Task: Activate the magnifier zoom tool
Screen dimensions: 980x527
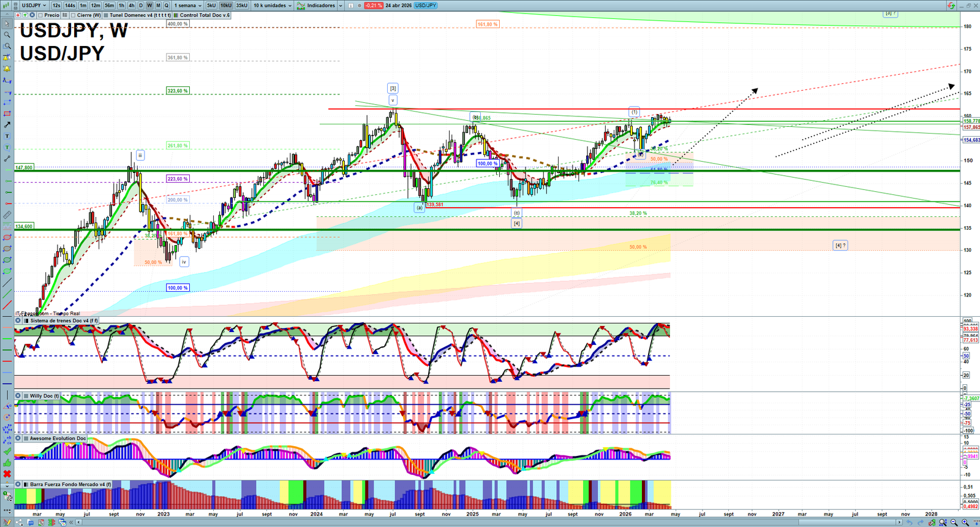Action: point(7,35)
